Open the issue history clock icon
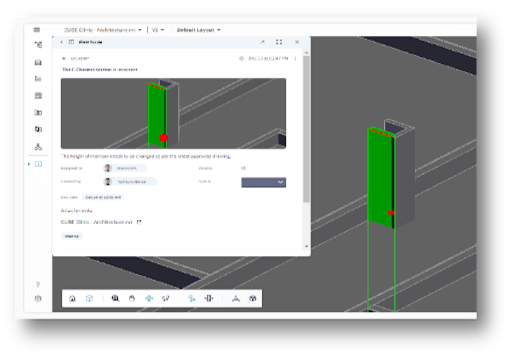The width and height of the screenshot is (512, 360). (x=242, y=58)
